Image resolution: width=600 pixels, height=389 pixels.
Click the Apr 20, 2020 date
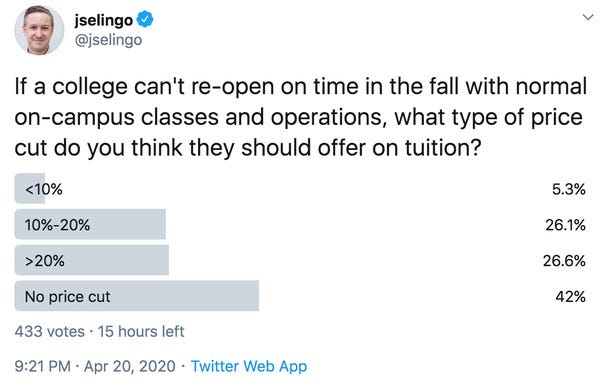coord(129,366)
